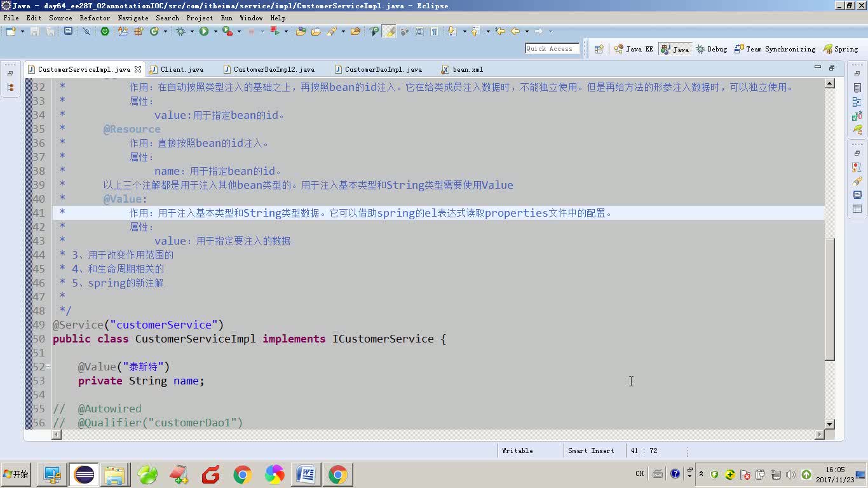Open the Start button in the taskbar
Image resolution: width=868 pixels, height=488 pixels.
[x=16, y=474]
